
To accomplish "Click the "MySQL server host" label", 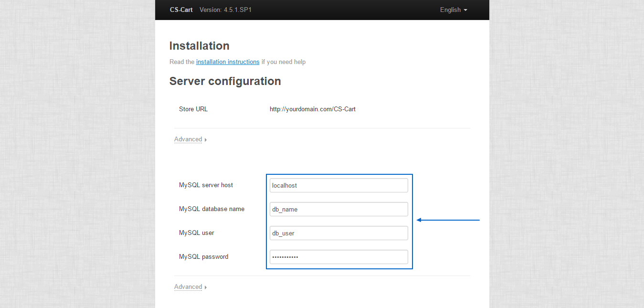I will 206,185.
